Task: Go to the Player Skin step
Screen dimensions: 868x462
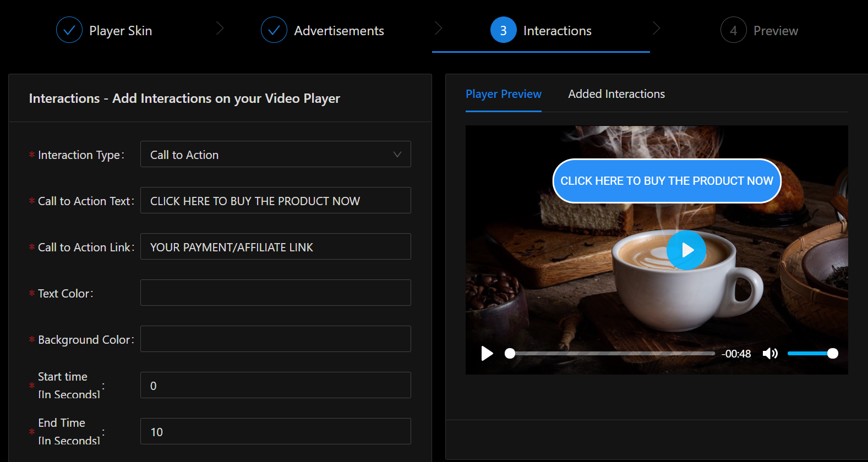Action: click(121, 31)
